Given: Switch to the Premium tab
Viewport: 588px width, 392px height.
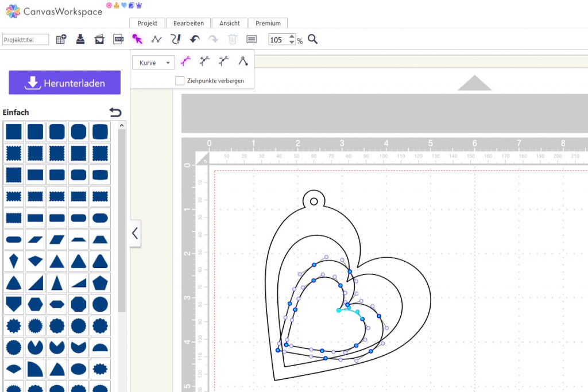Looking at the screenshot, I should click(x=268, y=23).
